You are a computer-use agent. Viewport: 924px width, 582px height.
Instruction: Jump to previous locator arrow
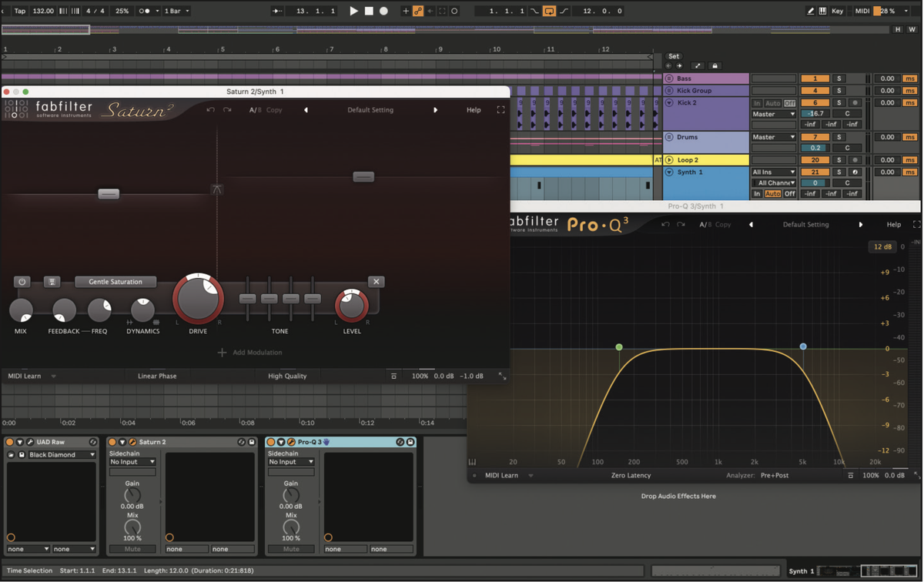(668, 66)
